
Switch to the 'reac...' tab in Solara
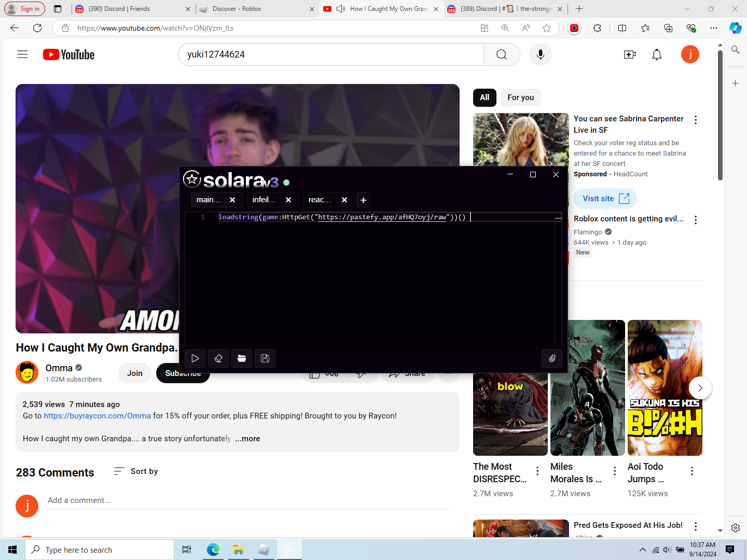pyautogui.click(x=320, y=200)
